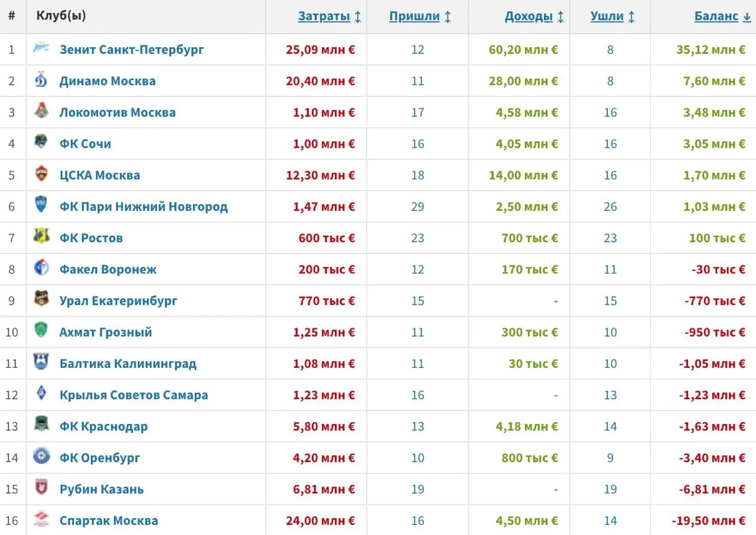Screen dimensions: 756x535
Task: Click Orenburg's 800 тыс € income
Action: pos(530,458)
